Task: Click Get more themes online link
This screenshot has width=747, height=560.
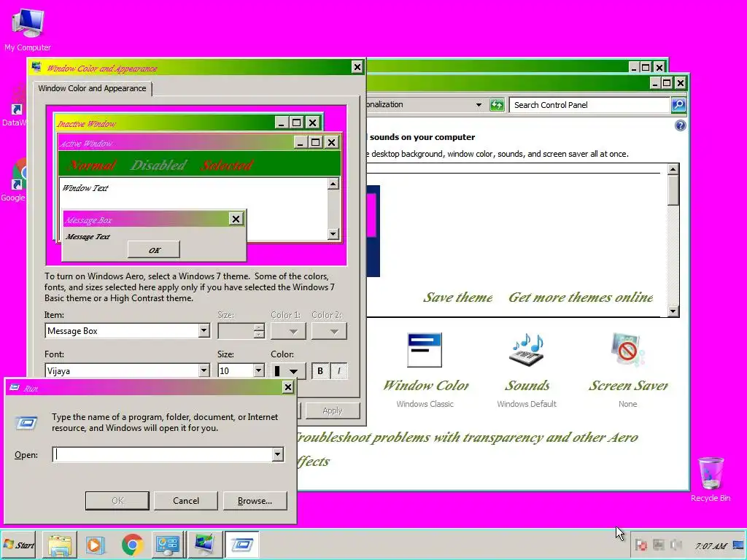Action: [x=581, y=297]
